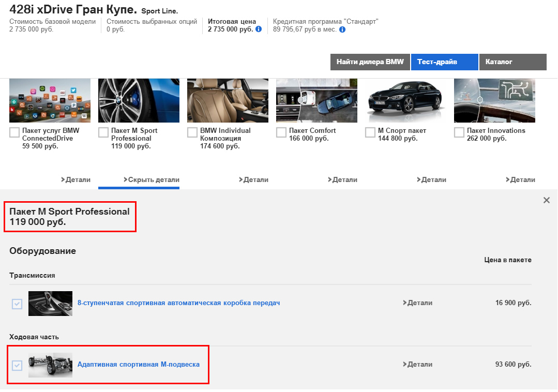Click the 428i xDrive Гран Купе heading
The width and height of the screenshot is (558, 392).
point(73,10)
